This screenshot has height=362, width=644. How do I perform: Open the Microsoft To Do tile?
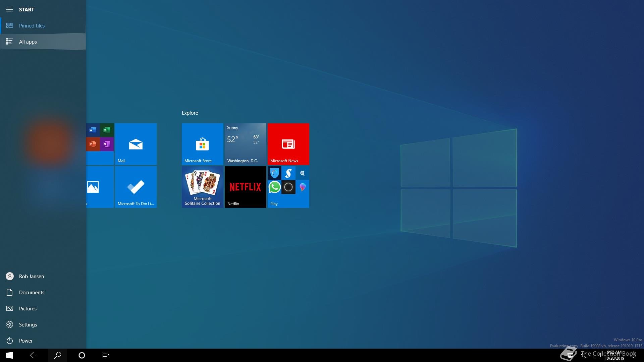click(x=136, y=187)
